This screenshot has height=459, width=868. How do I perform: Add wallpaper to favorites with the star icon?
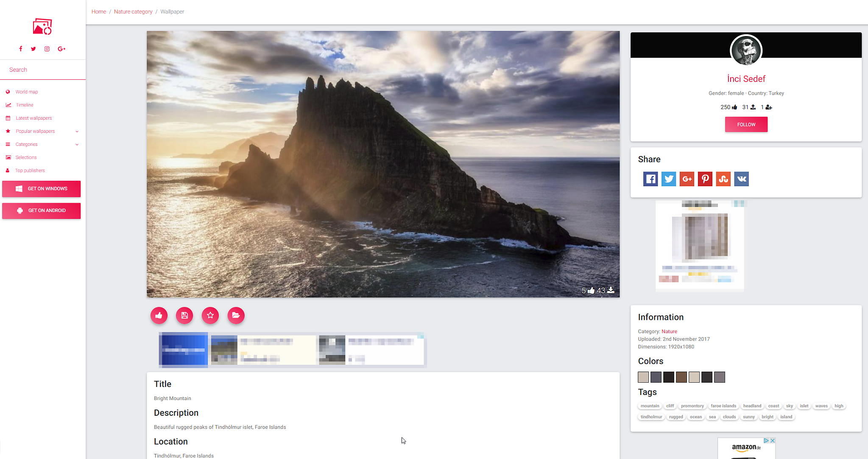[x=210, y=315]
